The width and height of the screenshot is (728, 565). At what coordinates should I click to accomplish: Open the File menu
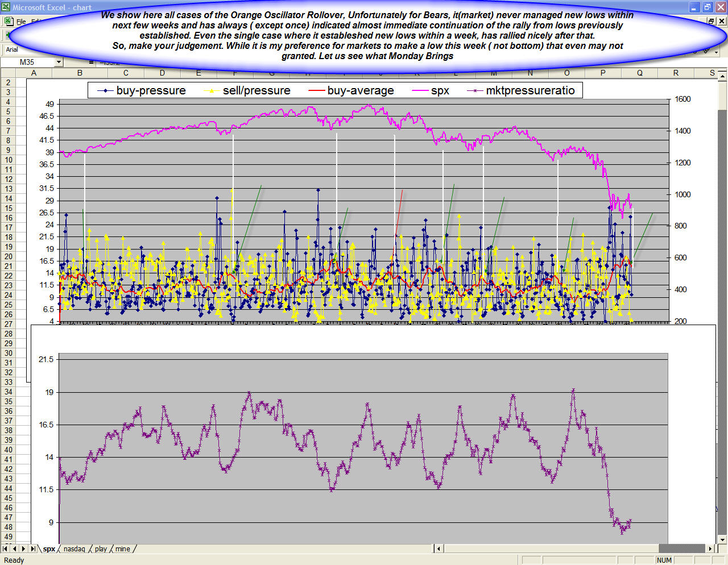21,22
